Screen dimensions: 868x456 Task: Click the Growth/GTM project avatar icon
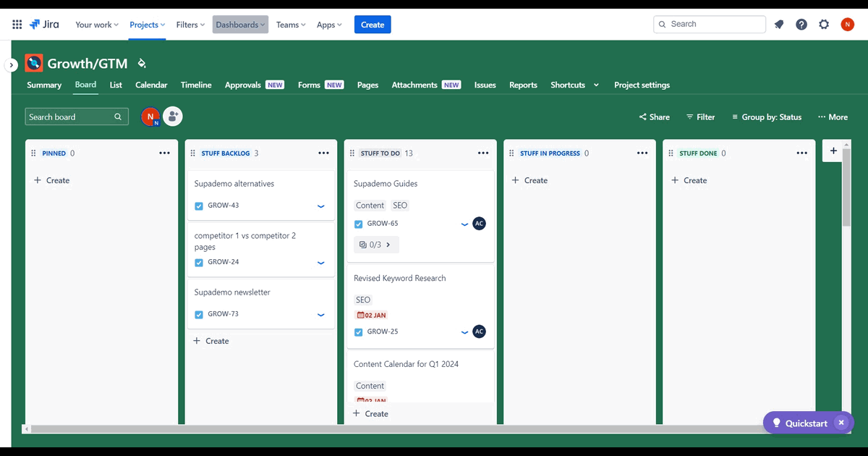[34, 64]
